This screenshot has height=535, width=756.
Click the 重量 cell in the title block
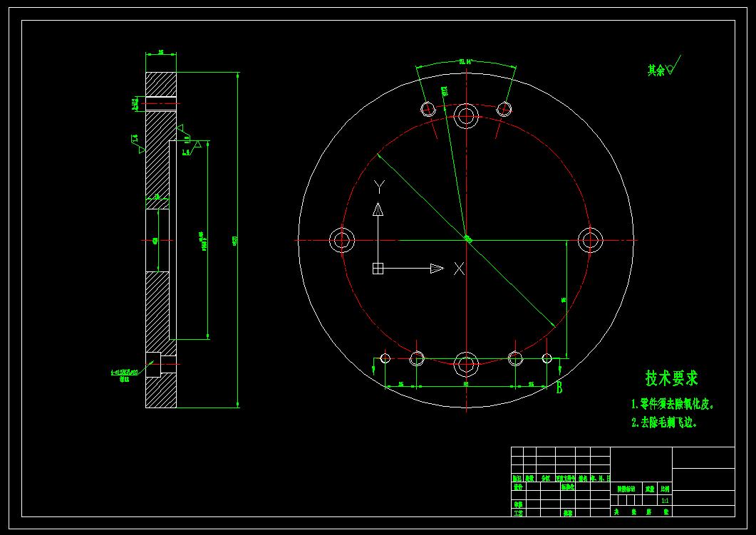click(650, 489)
